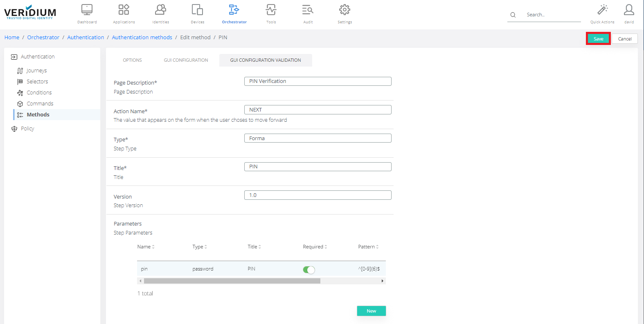The height and width of the screenshot is (324, 644).
Task: Open the Tools icon in top bar
Action: point(271,10)
